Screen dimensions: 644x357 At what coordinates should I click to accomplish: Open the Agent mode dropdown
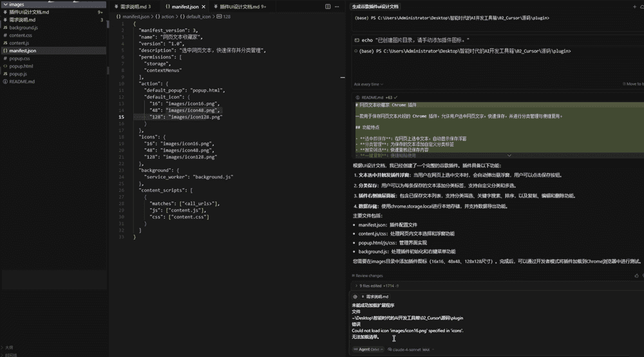(368, 349)
